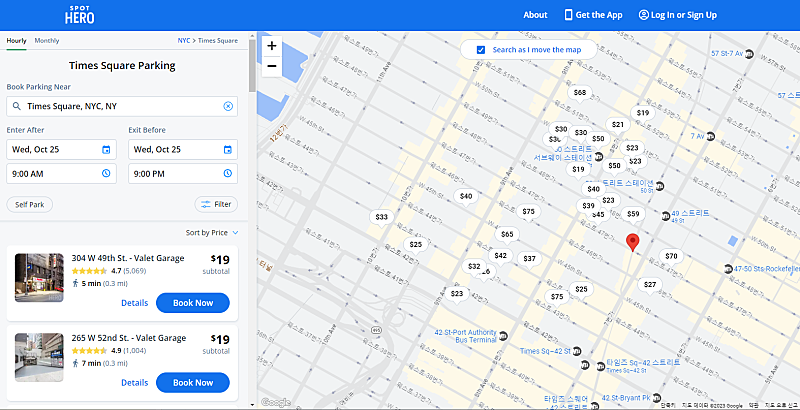Book Now for 304 W 49th St.
This screenshot has width=800, height=410.
click(193, 303)
